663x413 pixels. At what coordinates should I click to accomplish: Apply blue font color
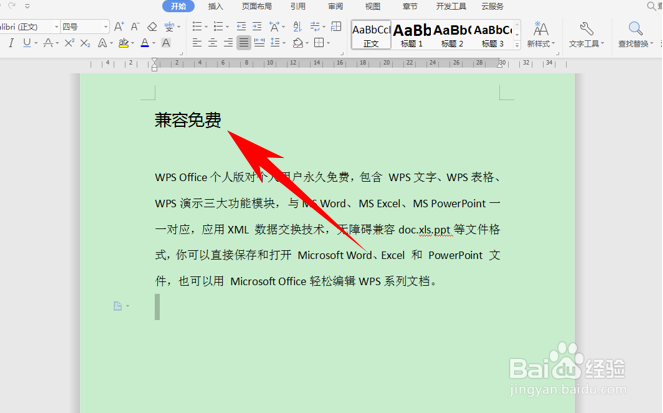tap(145, 43)
